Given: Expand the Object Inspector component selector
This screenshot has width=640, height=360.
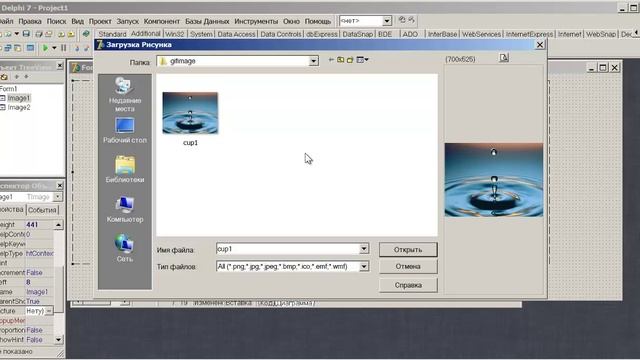Looking at the screenshot, I should pos(58,197).
